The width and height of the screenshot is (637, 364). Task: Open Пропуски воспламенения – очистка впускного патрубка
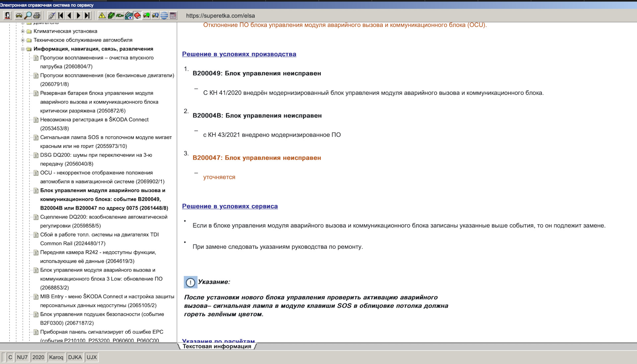click(x=97, y=62)
